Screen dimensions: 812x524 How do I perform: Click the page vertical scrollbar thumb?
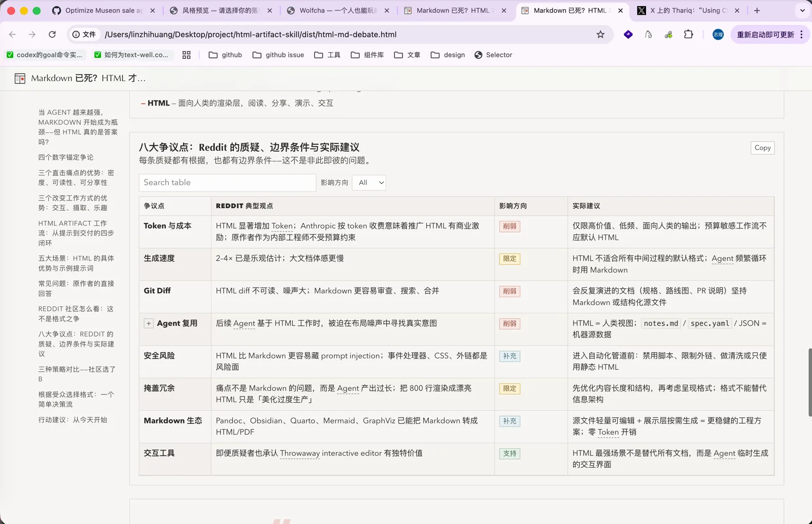pyautogui.click(x=810, y=382)
